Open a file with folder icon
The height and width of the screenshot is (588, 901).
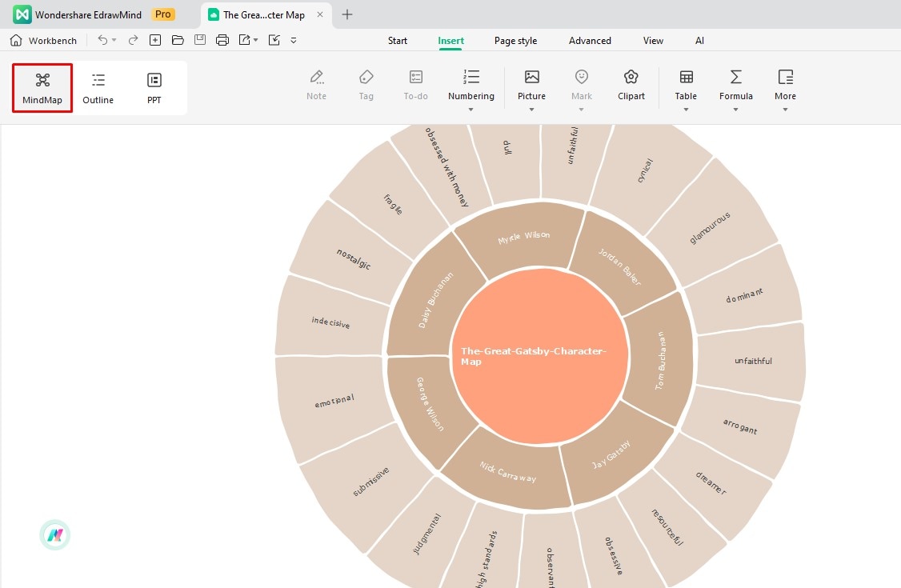[178, 40]
